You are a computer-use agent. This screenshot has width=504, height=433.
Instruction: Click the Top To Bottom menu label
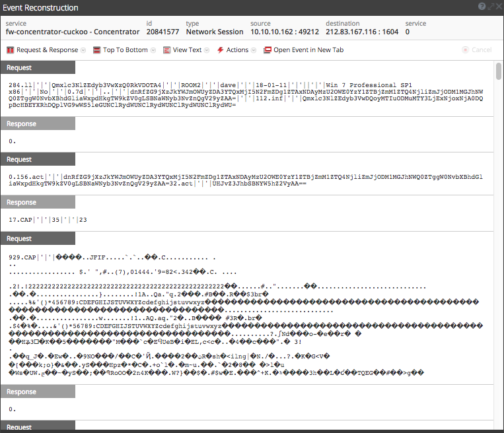point(126,50)
